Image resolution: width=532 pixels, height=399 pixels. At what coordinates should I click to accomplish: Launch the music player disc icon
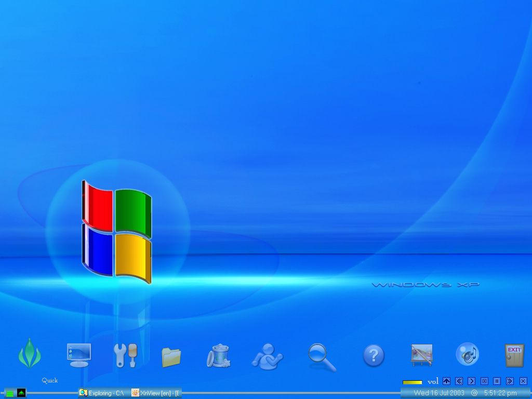click(x=467, y=355)
